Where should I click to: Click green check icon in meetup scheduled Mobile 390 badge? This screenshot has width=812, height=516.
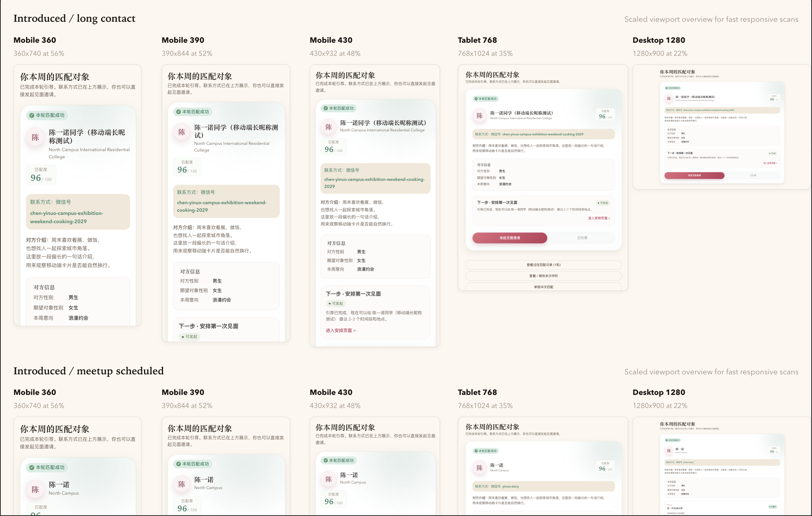178,464
